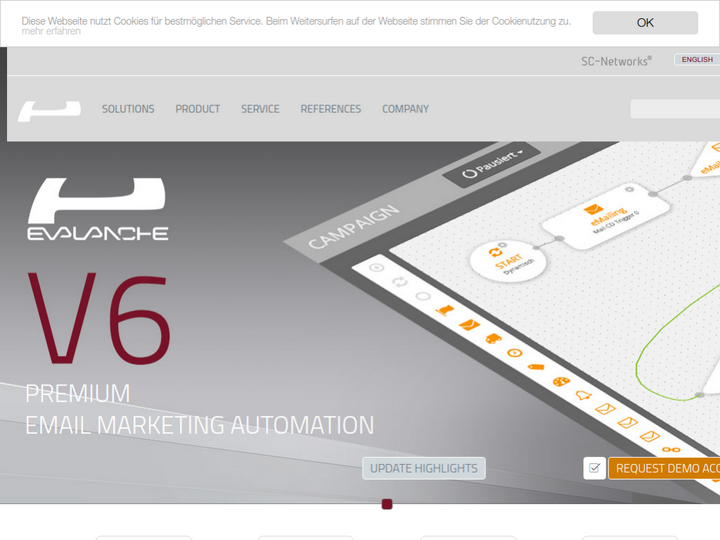This screenshot has width=720, height=540.
Task: Click the Evalanche logo in the navigation bar
Action: point(49,110)
